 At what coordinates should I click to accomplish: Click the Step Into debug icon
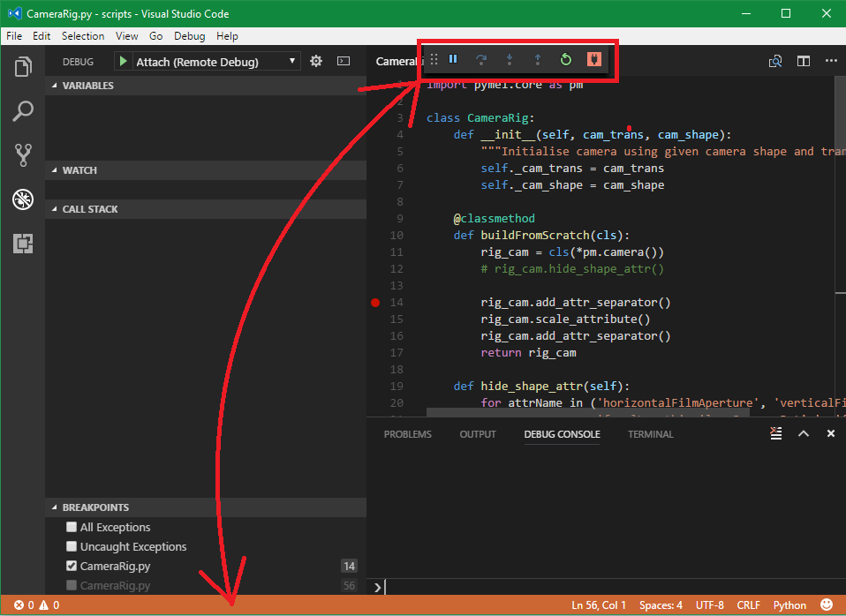[507, 58]
